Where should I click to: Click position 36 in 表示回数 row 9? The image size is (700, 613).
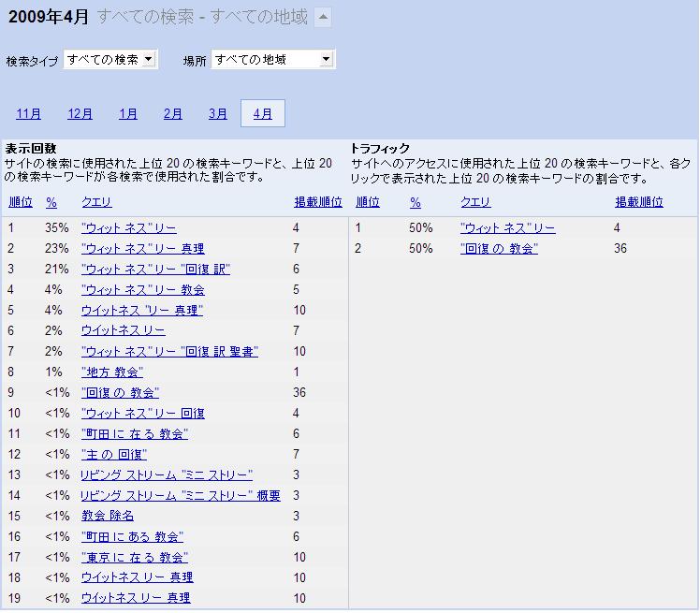(299, 393)
